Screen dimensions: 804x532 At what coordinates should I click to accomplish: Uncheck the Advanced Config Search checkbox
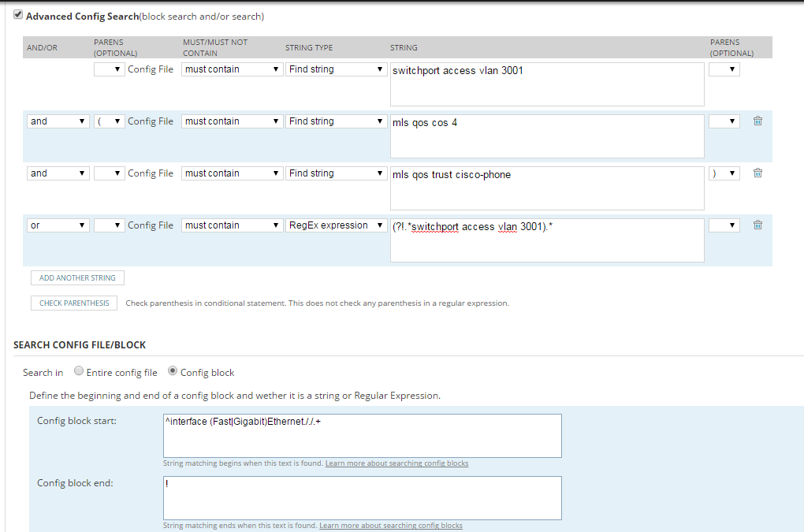point(18,15)
